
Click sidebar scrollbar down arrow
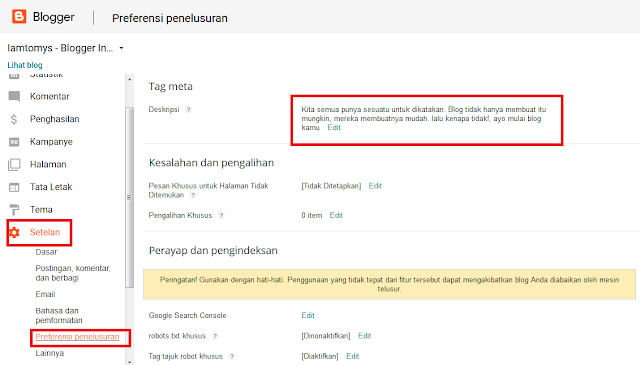click(129, 361)
